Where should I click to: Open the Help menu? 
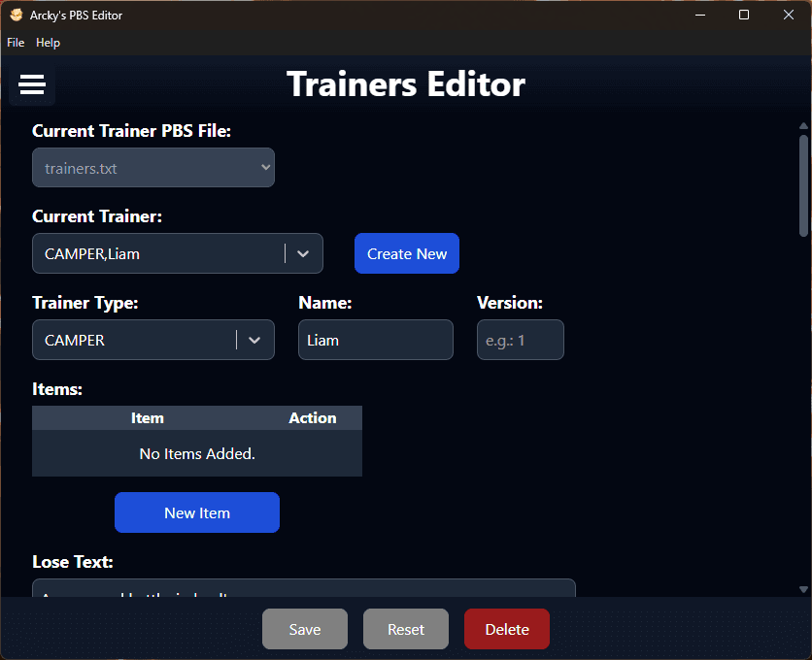48,43
